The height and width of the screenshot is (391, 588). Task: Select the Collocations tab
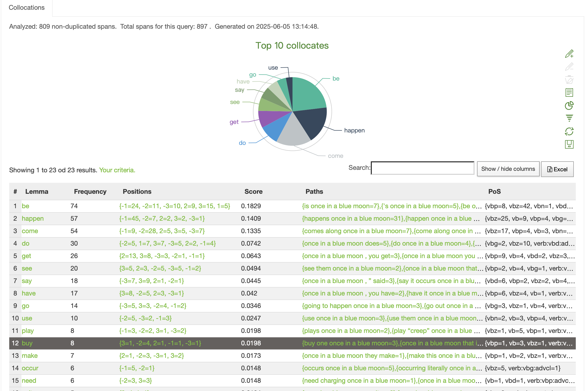pos(27,8)
